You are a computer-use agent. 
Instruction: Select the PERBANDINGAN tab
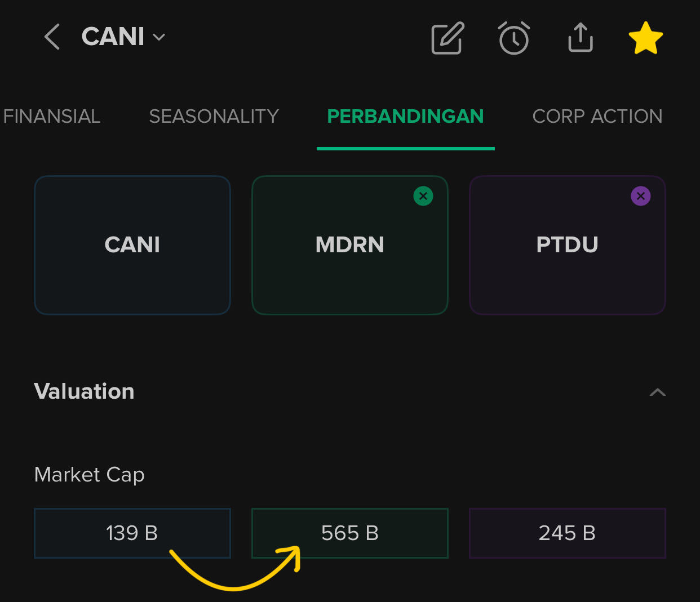click(x=405, y=117)
